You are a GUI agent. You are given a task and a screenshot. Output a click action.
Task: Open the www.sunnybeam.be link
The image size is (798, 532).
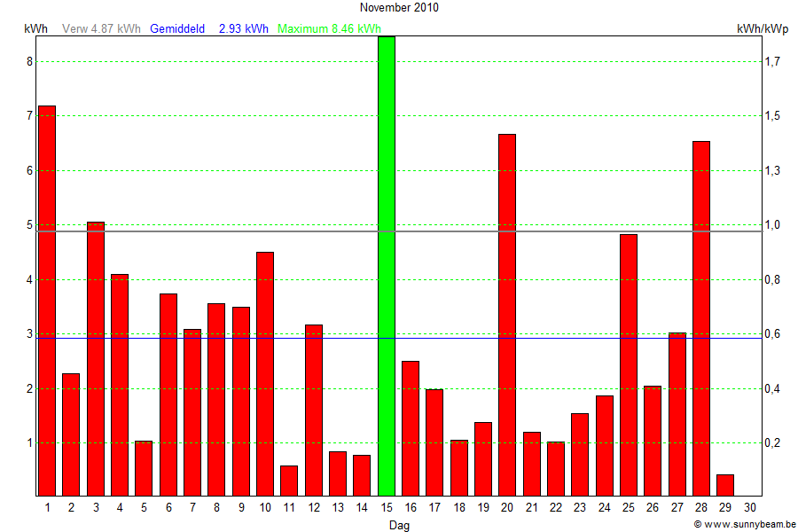point(744,525)
